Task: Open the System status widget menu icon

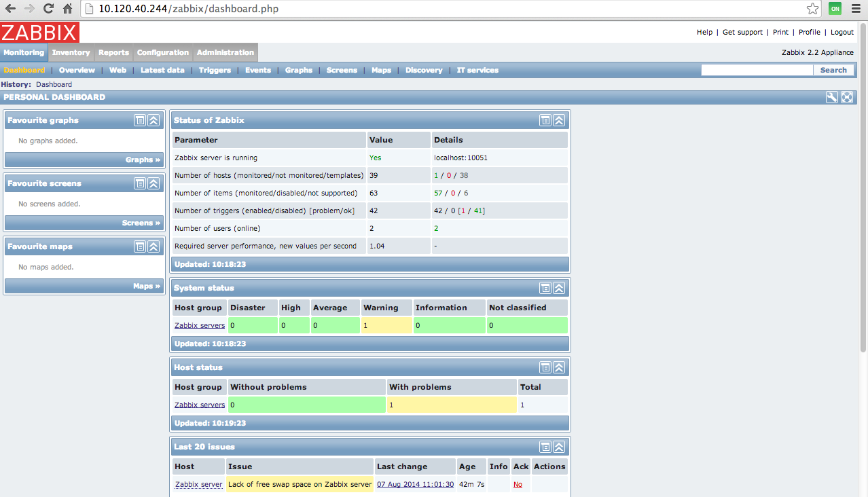Action: 545,288
